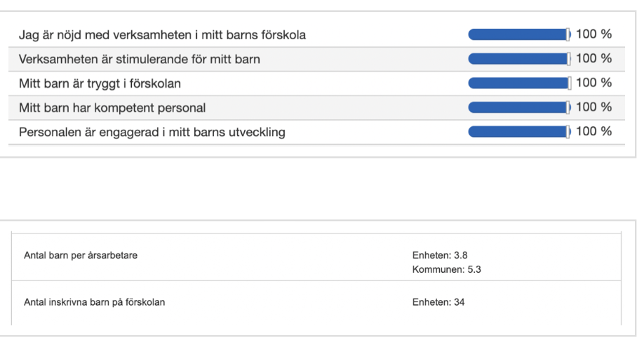This screenshot has width=644, height=345.
Task: Select "Verksamheten är stimulerande för mitt barn" row
Action: pyautogui.click(x=139, y=59)
